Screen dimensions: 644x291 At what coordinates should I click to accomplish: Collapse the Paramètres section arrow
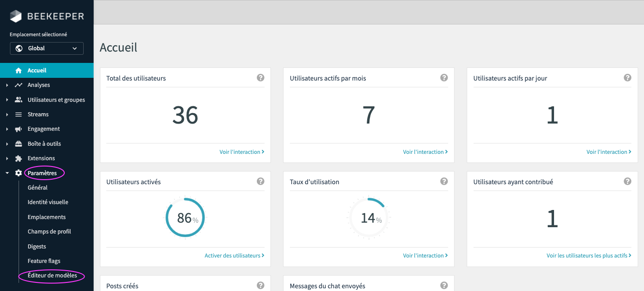point(7,173)
